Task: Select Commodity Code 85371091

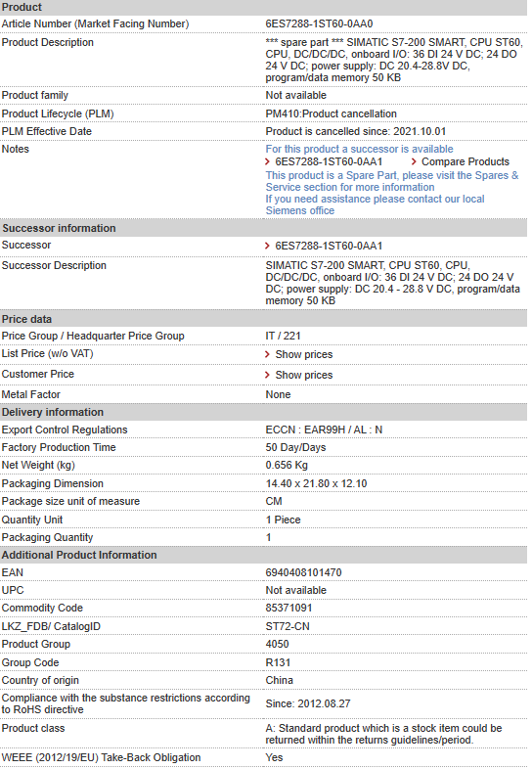Action: 288,609
